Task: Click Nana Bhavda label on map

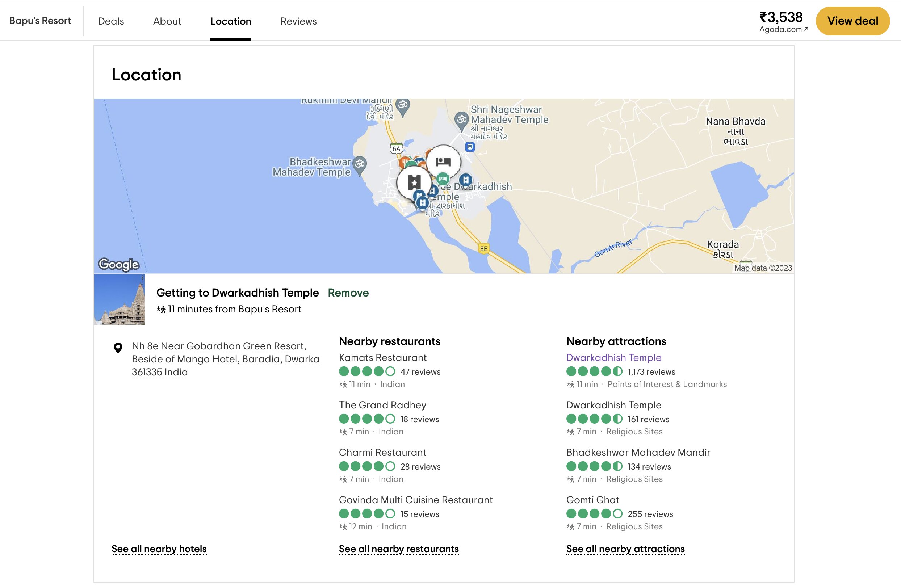Action: [735, 131]
